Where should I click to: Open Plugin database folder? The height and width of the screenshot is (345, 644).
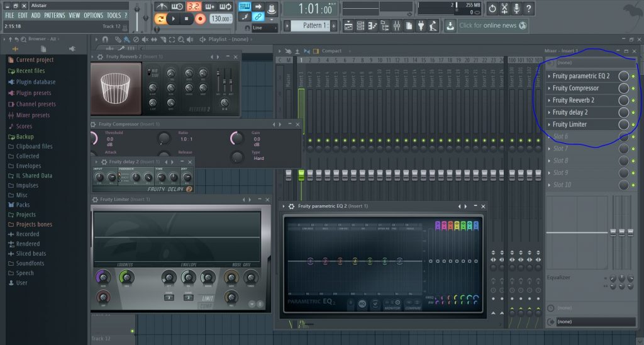click(x=35, y=82)
